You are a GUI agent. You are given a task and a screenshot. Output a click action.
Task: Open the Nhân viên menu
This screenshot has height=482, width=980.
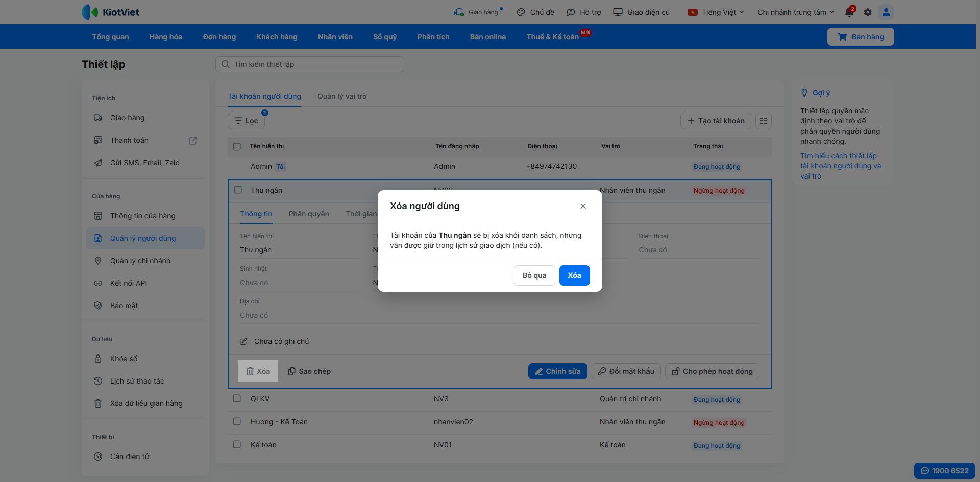pos(335,37)
